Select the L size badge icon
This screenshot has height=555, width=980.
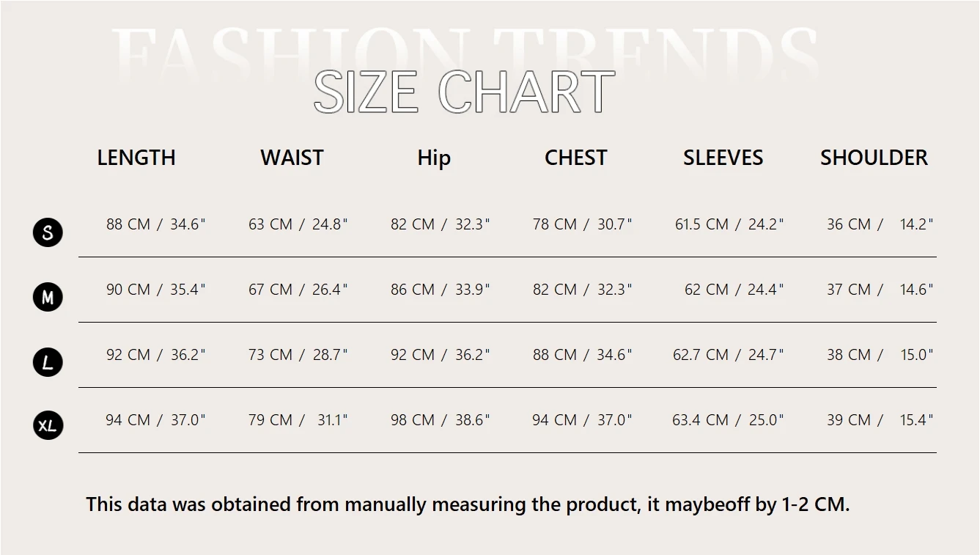48,362
